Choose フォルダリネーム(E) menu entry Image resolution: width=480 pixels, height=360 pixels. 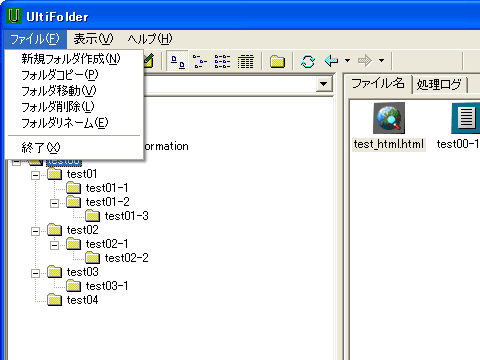(x=74, y=123)
